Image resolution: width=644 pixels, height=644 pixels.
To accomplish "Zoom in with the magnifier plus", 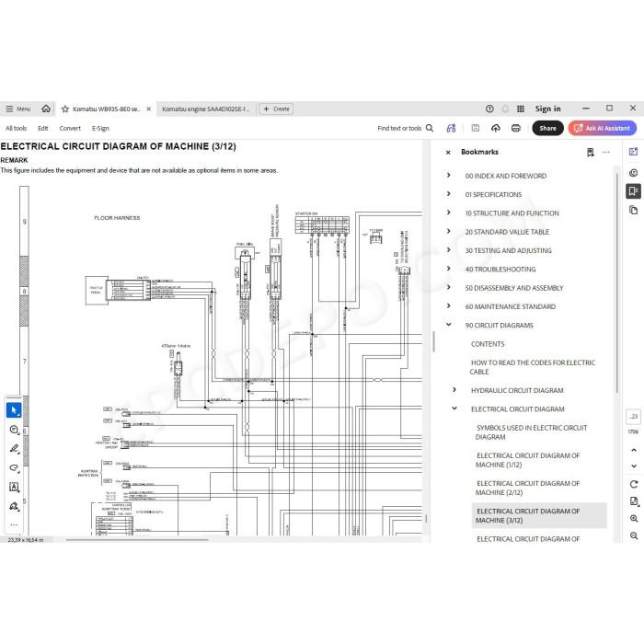I will (x=634, y=519).
